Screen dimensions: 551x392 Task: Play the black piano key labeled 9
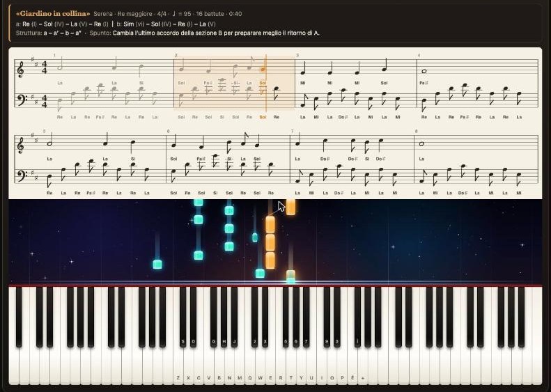point(327,317)
